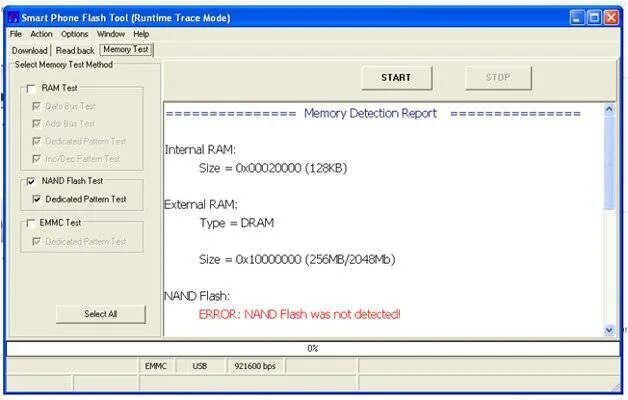
Task: Open the Window menu
Action: 111,34
